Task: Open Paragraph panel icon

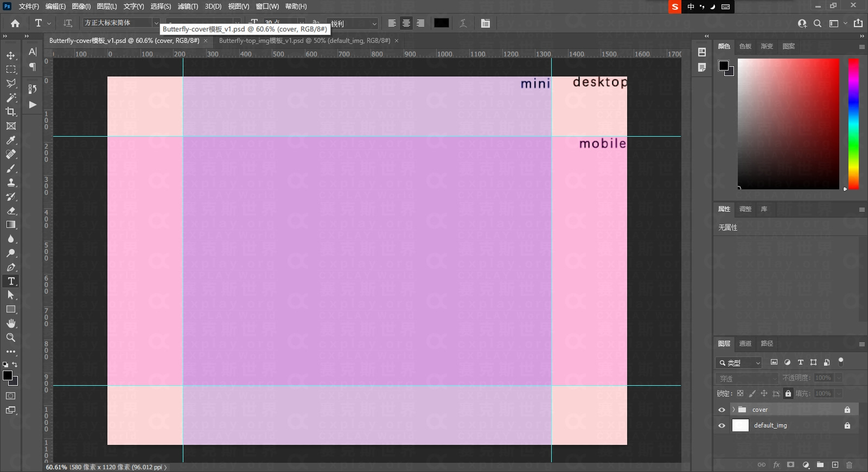Action: click(33, 66)
